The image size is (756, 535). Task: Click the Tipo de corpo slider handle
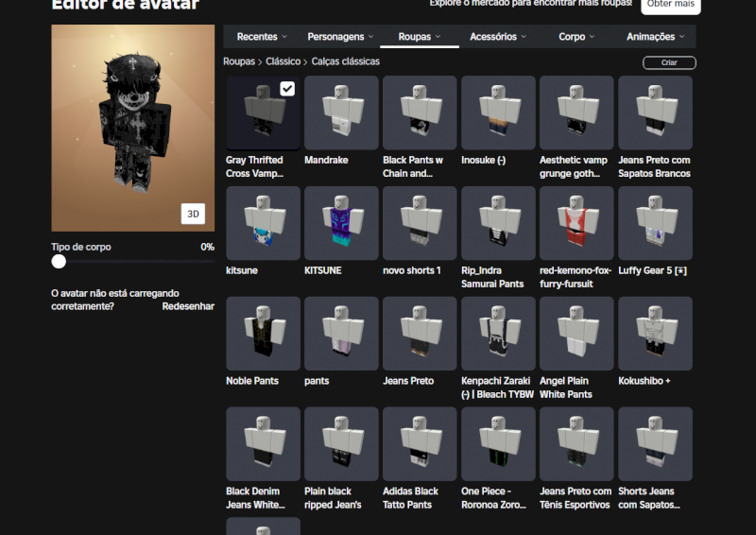coord(59,262)
